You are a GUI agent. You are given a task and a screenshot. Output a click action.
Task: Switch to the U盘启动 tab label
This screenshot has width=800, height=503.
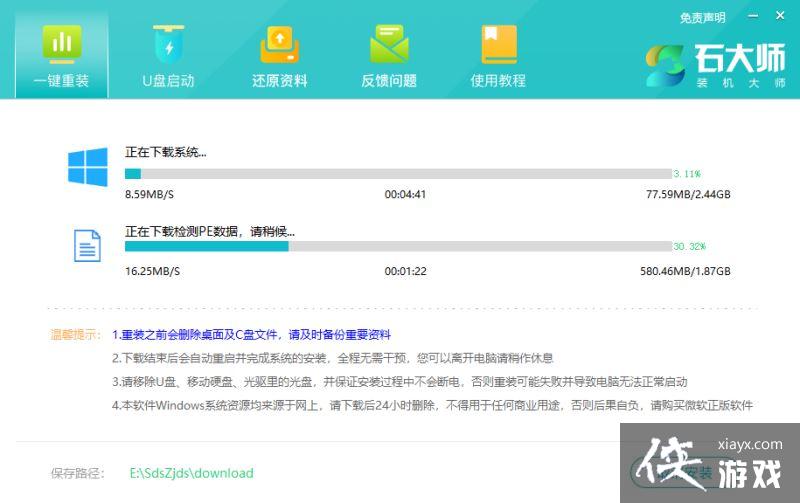[168, 81]
